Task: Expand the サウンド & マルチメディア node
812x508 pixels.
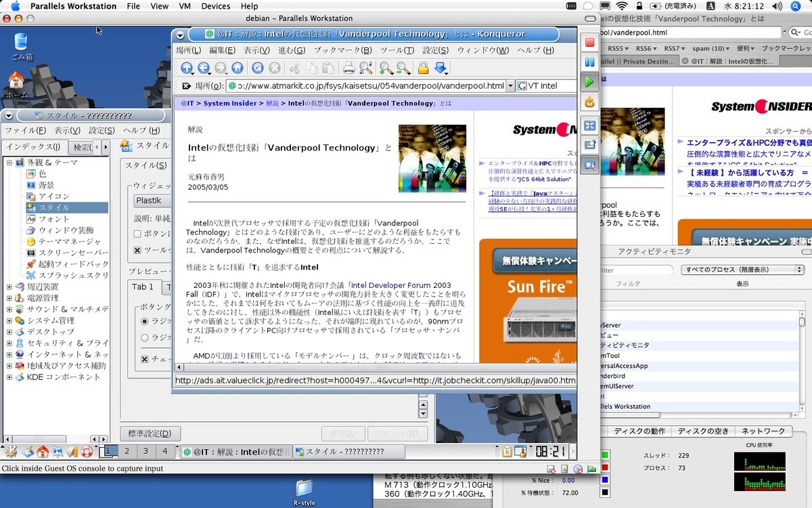Action: [x=9, y=310]
